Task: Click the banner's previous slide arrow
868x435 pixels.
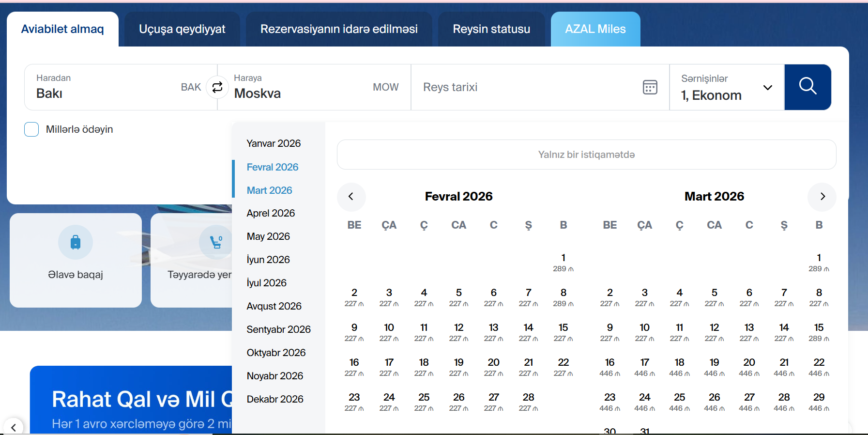Action: click(x=14, y=427)
